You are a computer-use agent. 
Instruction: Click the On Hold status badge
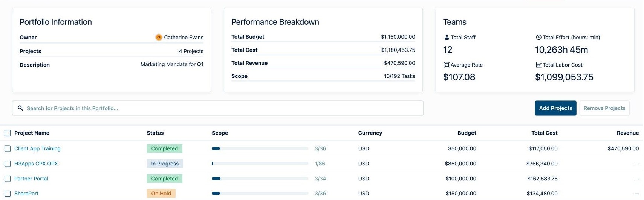161,194
